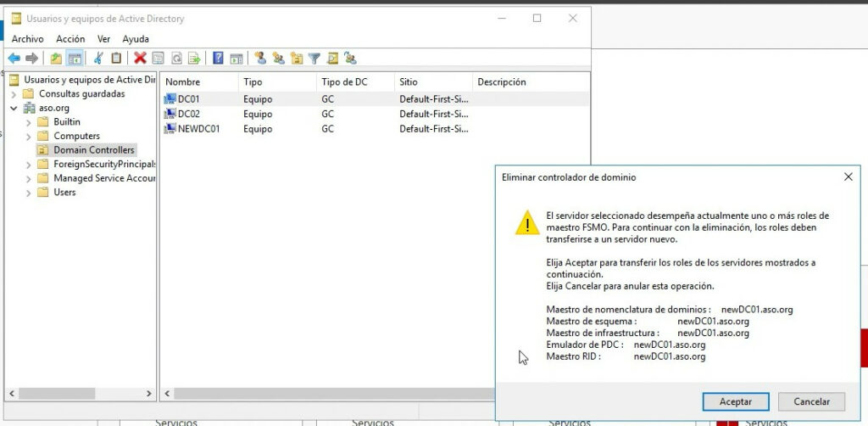Sort list by the Nombre column header
This screenshot has height=426, width=868.
198,82
